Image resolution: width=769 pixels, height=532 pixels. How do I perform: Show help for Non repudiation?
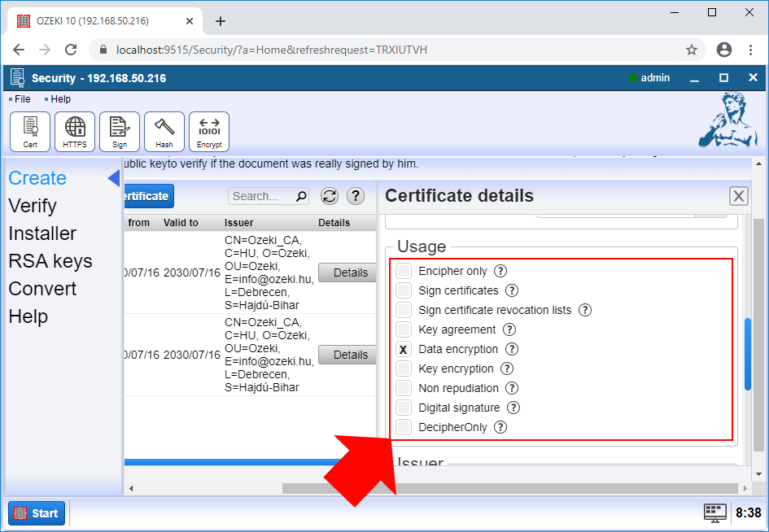click(512, 388)
